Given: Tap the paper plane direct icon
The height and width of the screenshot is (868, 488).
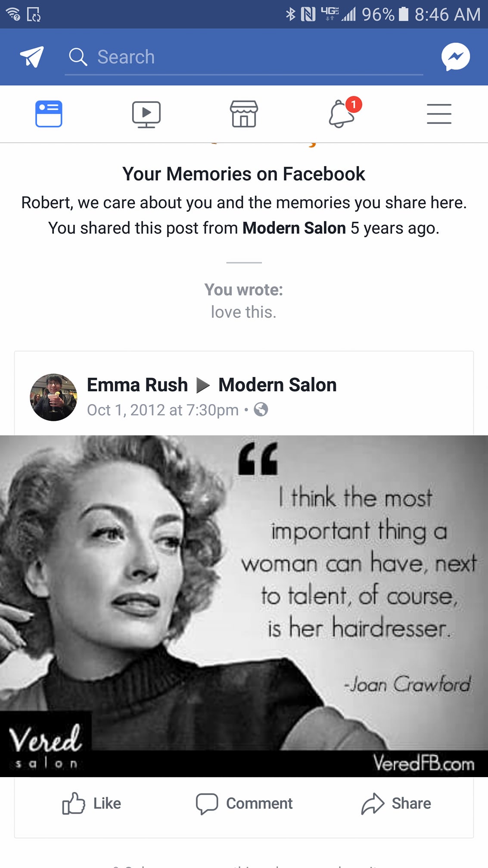Looking at the screenshot, I should pos(32,56).
